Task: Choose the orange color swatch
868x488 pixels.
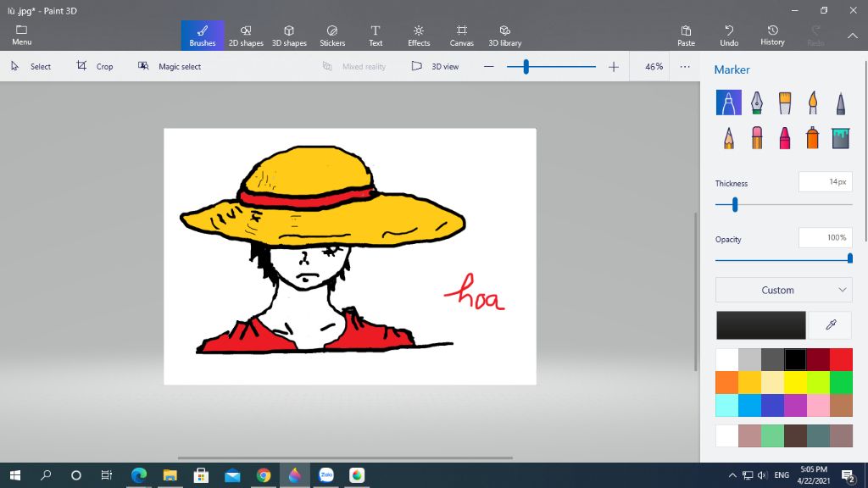Action: pyautogui.click(x=726, y=382)
